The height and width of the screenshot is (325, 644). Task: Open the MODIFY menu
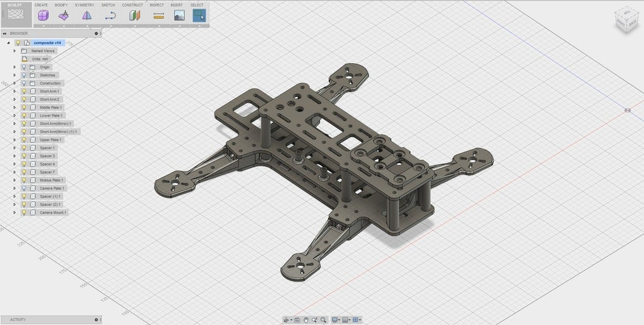coord(61,5)
